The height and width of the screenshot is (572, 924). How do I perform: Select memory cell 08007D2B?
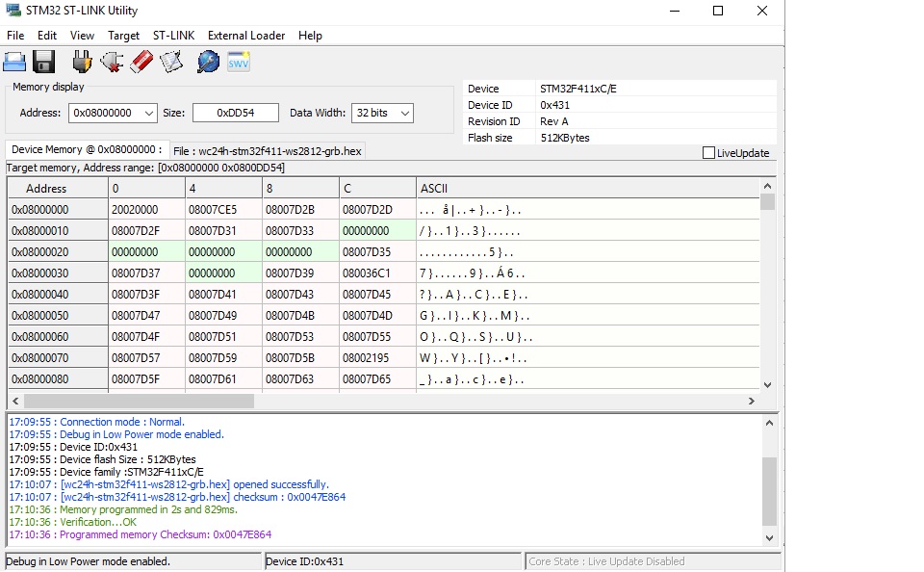pyautogui.click(x=300, y=210)
